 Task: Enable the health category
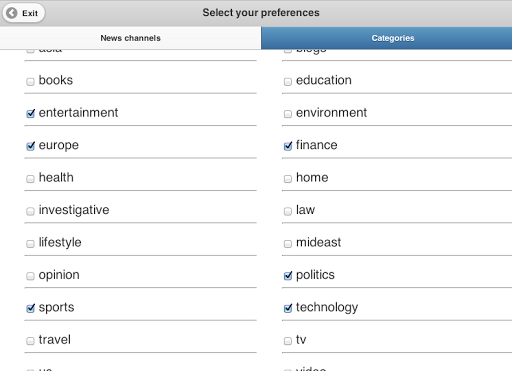pyautogui.click(x=30, y=179)
